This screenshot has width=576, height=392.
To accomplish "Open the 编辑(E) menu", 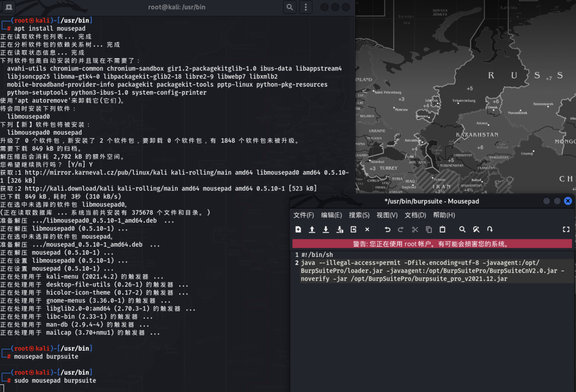I will pyautogui.click(x=331, y=215).
